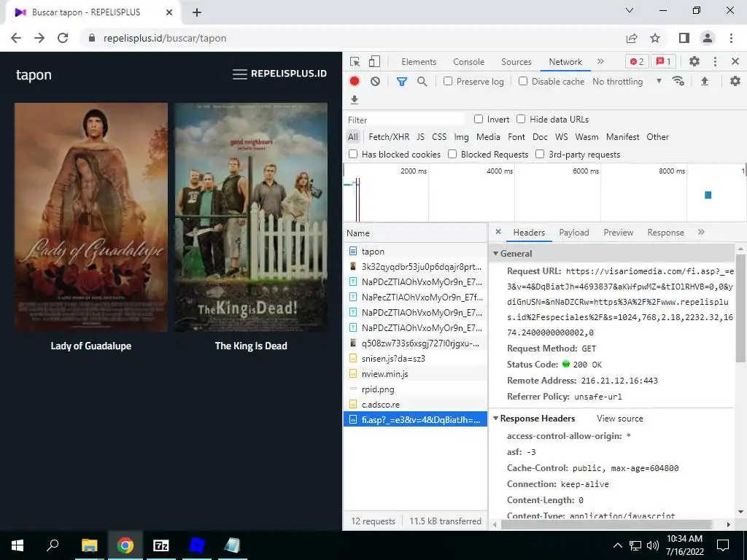Check 3rd-party requests checkbox
Image resolution: width=747 pixels, height=560 pixels.
coord(540,154)
